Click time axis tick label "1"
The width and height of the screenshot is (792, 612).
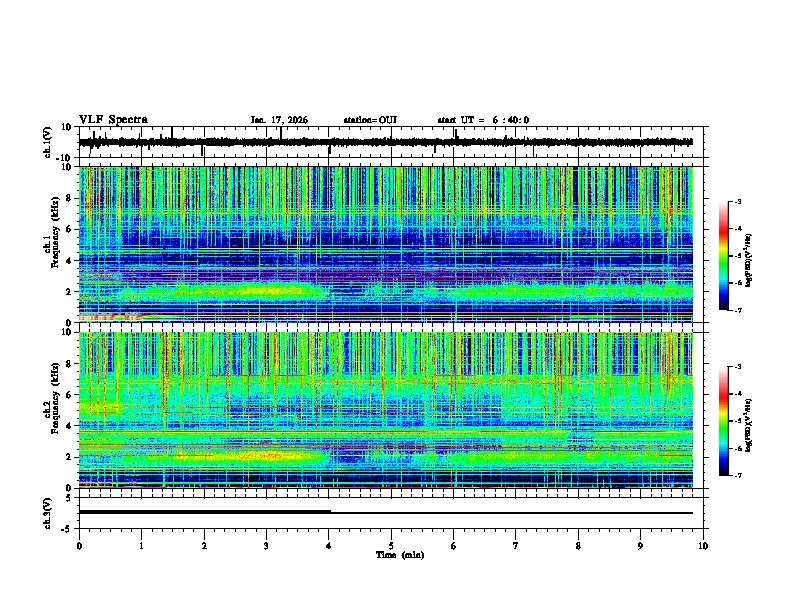tap(141, 546)
